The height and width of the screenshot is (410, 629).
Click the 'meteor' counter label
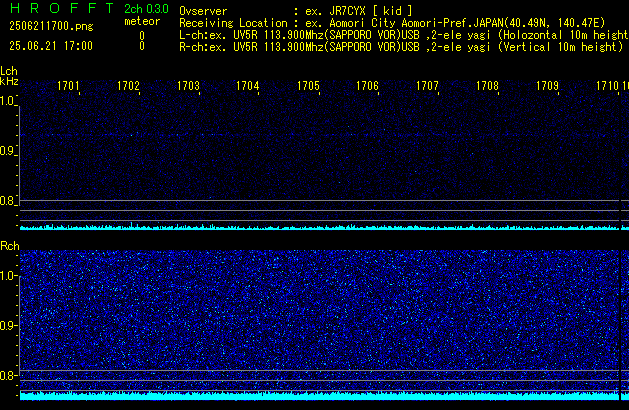[x=142, y=21]
